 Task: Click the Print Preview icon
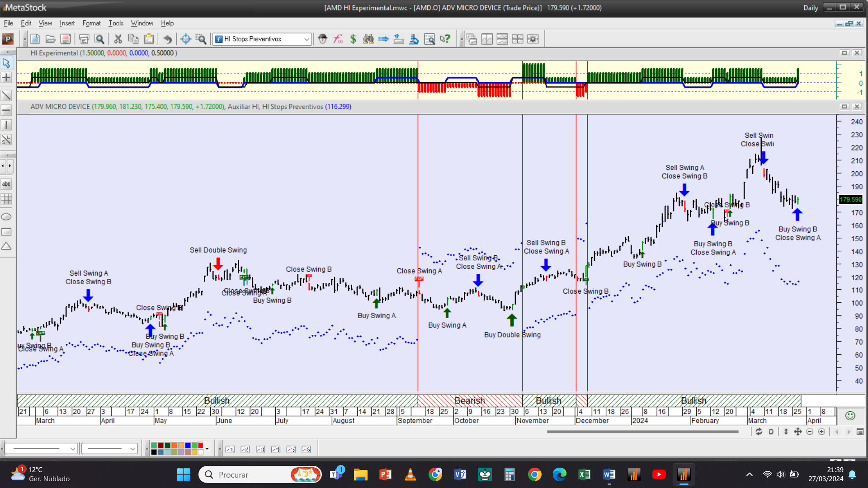point(99,39)
